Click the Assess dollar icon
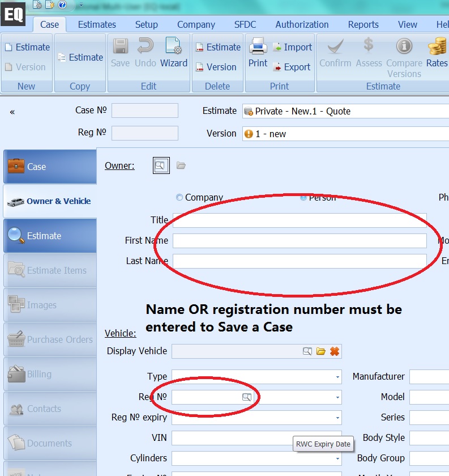Screen dimensions: 449x476 369,45
